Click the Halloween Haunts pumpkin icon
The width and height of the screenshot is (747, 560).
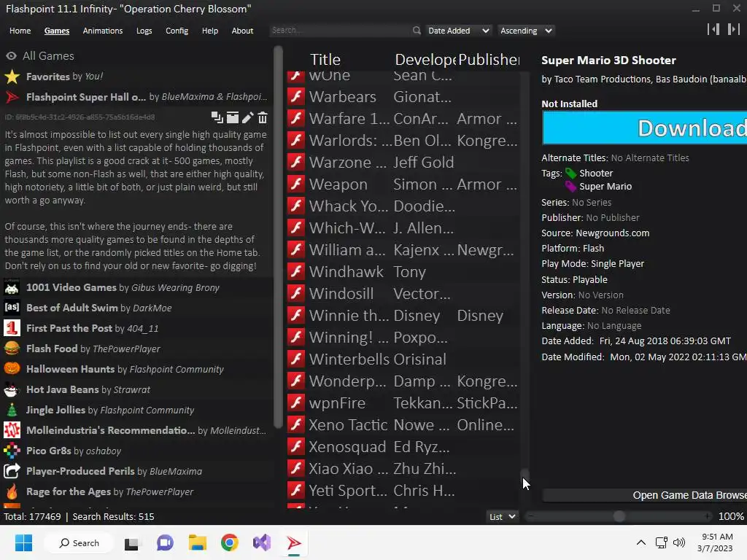[12, 369]
